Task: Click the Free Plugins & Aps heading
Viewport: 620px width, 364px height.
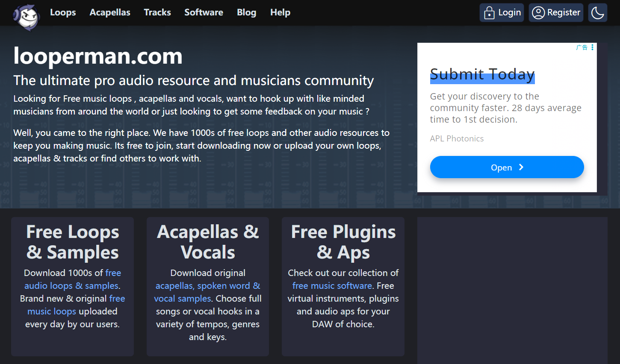Action: point(343,242)
